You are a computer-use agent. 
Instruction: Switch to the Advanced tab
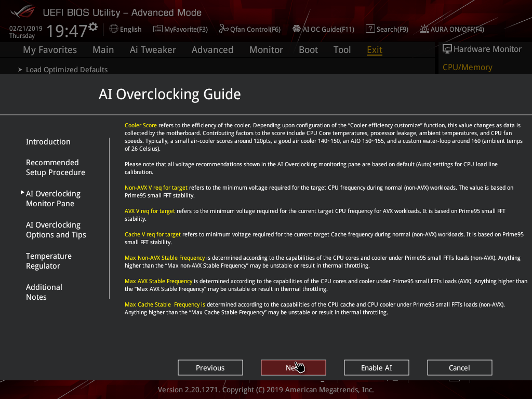click(212, 50)
